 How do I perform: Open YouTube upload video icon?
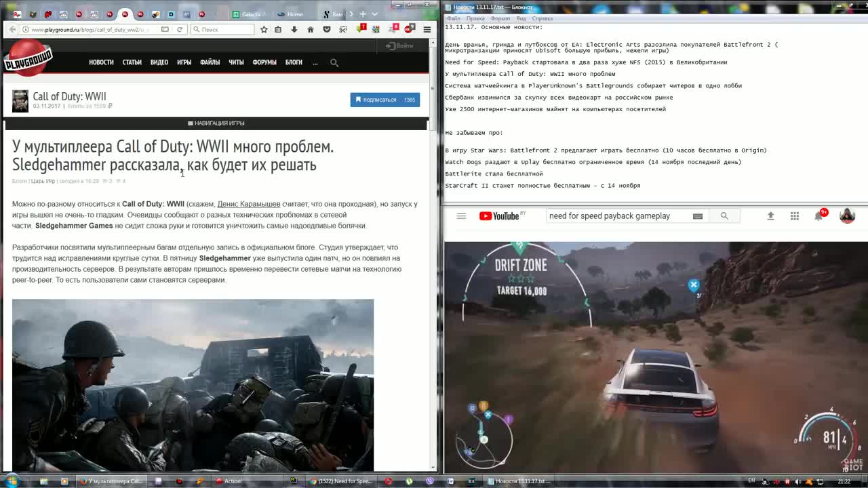point(770,216)
